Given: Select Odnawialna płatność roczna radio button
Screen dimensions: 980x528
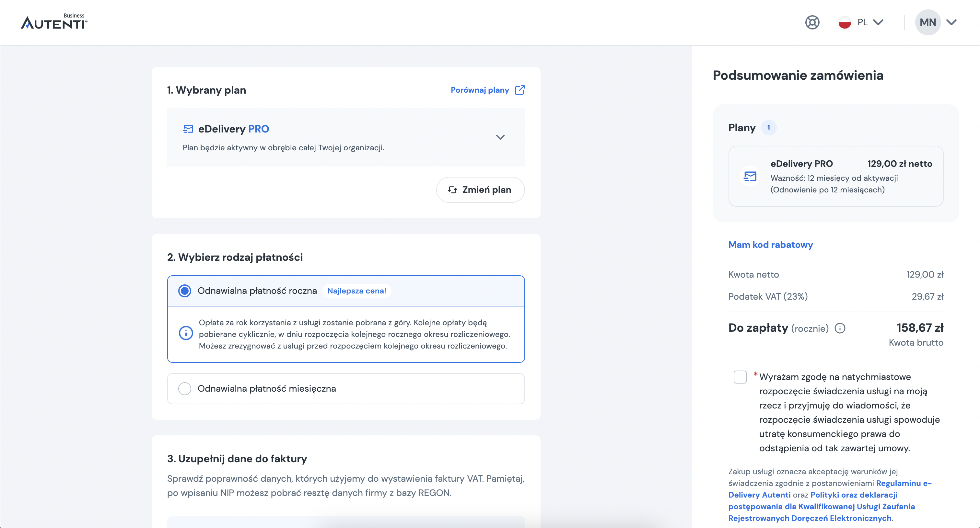Looking at the screenshot, I should coord(185,291).
